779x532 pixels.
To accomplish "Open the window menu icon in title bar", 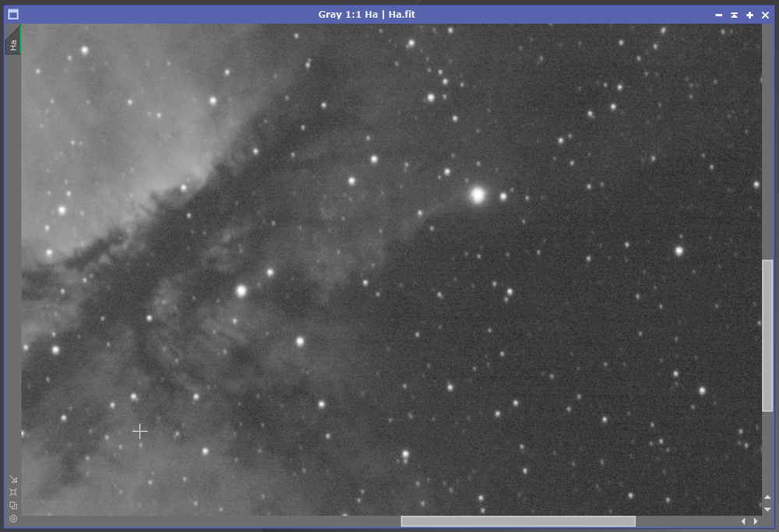I will tap(13, 14).
